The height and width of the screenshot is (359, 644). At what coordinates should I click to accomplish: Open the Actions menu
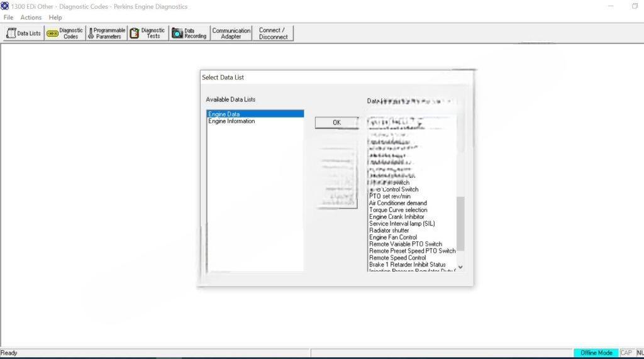(31, 18)
